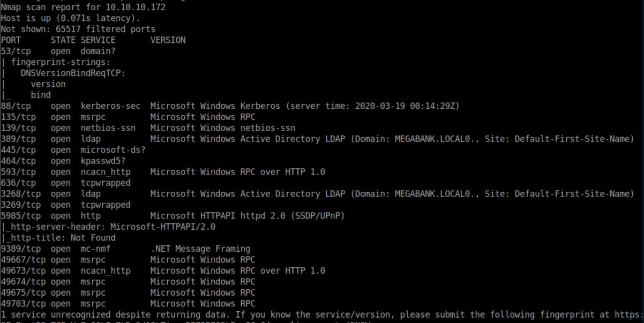Click the DNSVersionBindReqTCP fingerprint text
This screenshot has height=323, width=644.
72,73
